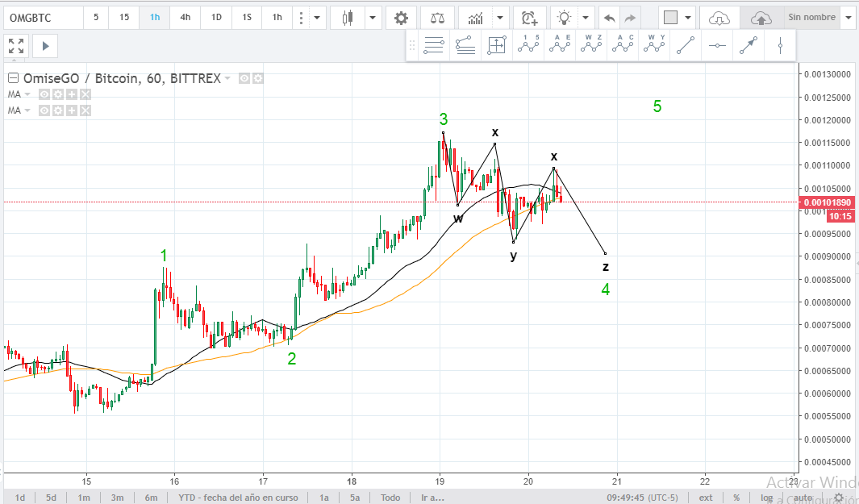Expand Sin nombre layout dropdown arrow
Viewport: 859px width, 504px height.
[848, 18]
